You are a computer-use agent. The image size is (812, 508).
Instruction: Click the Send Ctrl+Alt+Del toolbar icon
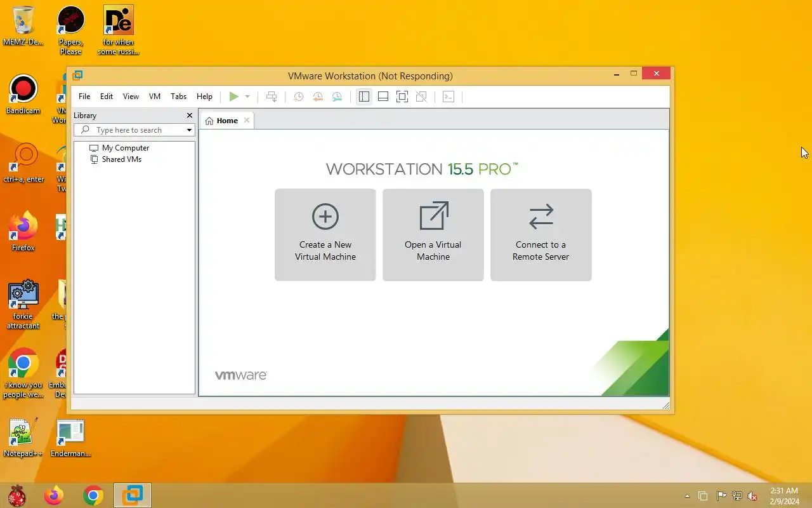point(272,97)
